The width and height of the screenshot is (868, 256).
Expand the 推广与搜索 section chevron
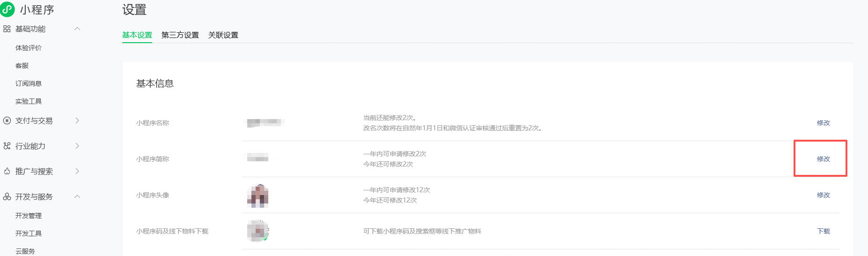pos(77,171)
